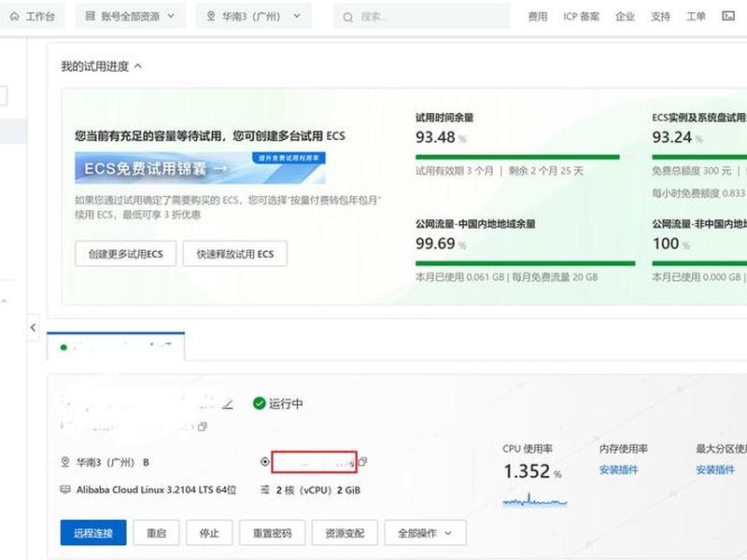Open the 企业 menu
The image size is (747, 560).
click(x=625, y=17)
